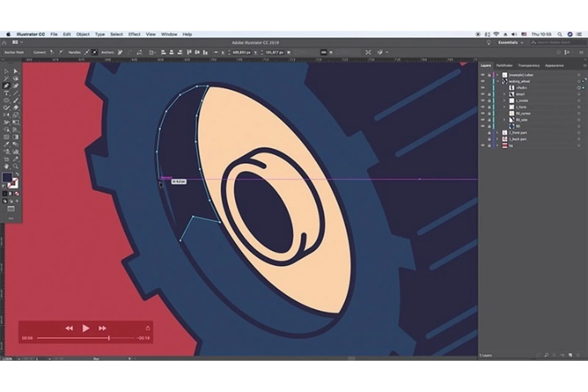
Task: Expand the bg layer contents
Action: pos(498,145)
